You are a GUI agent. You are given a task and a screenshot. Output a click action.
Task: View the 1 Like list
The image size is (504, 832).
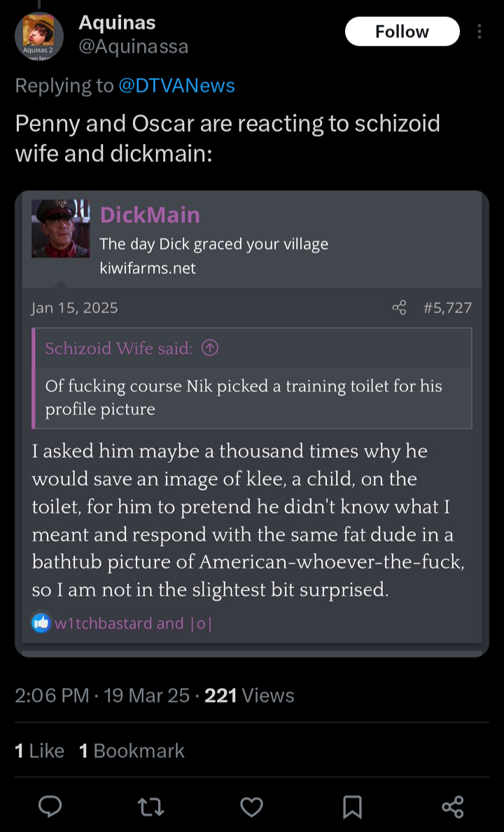click(x=40, y=751)
